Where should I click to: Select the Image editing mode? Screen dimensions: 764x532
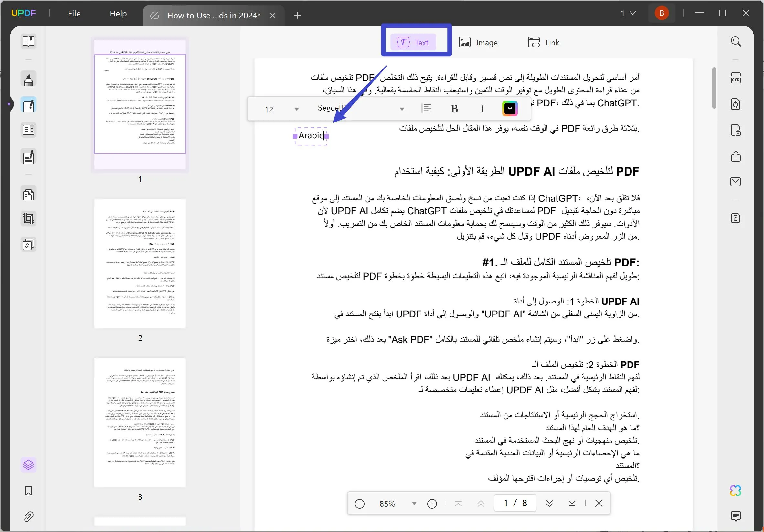(478, 43)
